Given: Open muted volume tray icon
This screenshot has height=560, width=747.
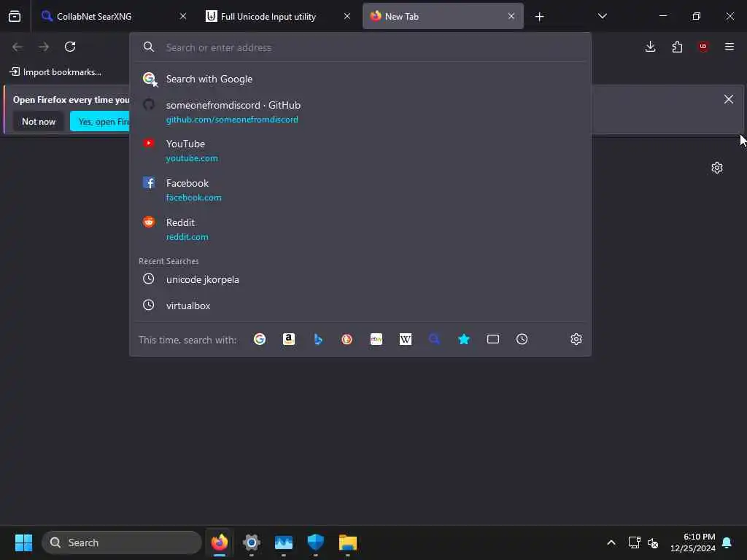Looking at the screenshot, I should tap(653, 542).
